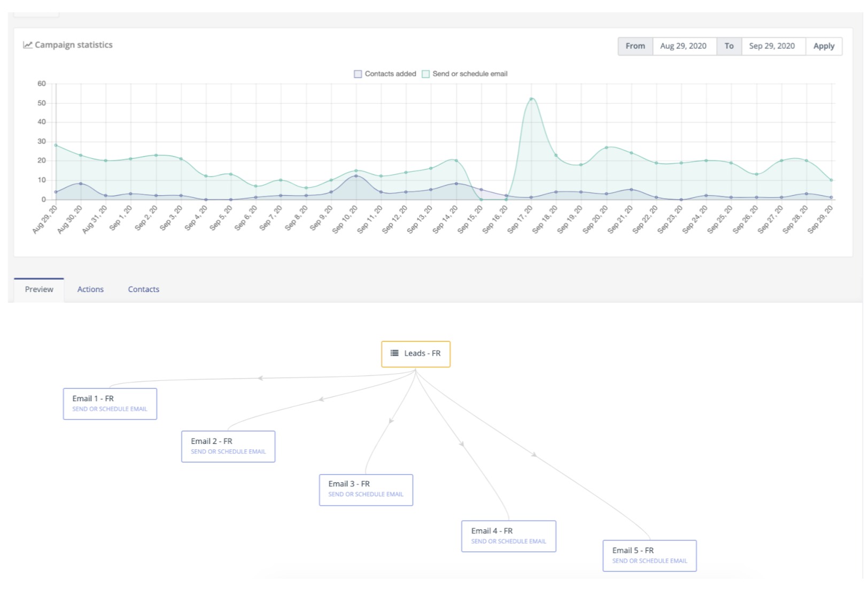Click the From date label
Viewport: 868px width, 599px height.
(x=635, y=46)
